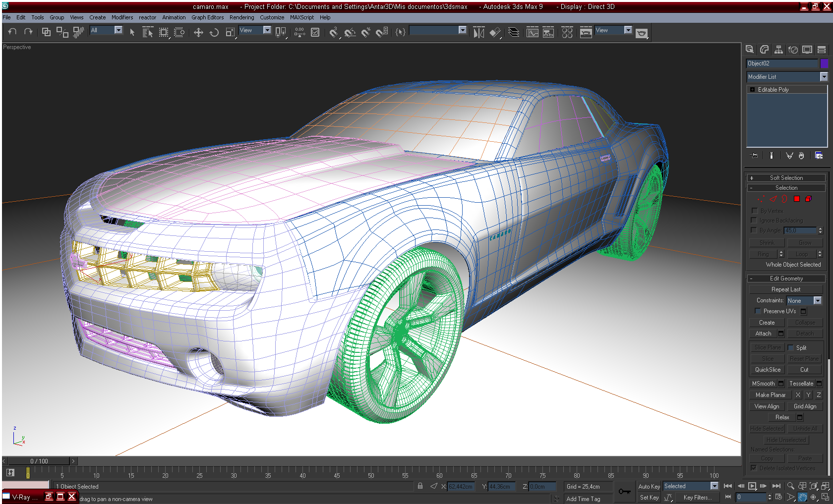This screenshot has height=504, width=833.
Task: Activate Bind to Space Warp tool
Action: click(x=78, y=32)
